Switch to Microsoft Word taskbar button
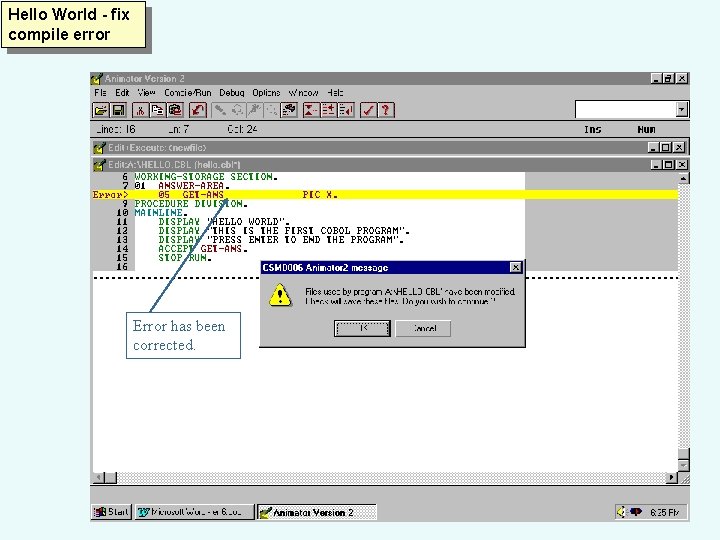This screenshot has width=720, height=540. pyautogui.click(x=194, y=512)
